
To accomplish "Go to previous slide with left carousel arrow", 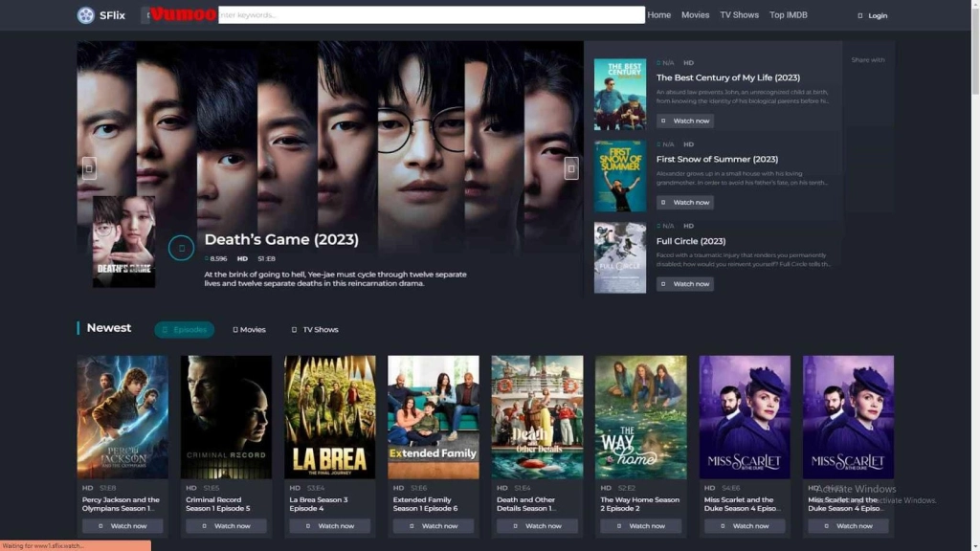I will (89, 168).
